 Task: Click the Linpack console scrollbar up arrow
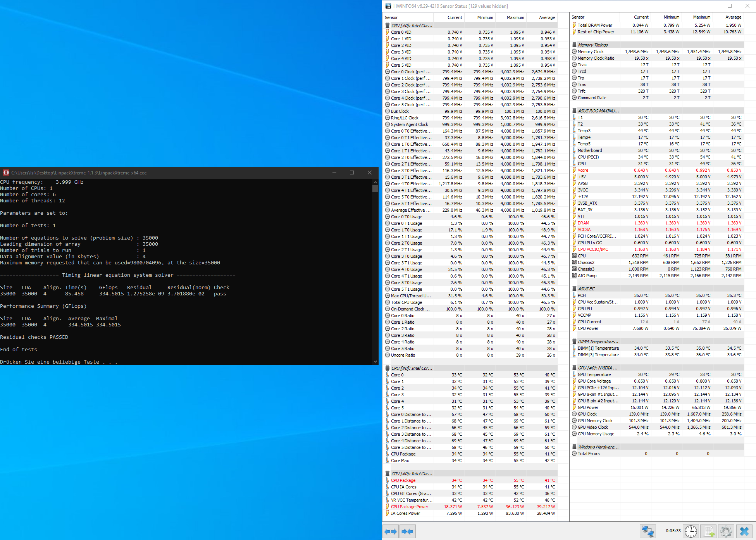pos(375,182)
